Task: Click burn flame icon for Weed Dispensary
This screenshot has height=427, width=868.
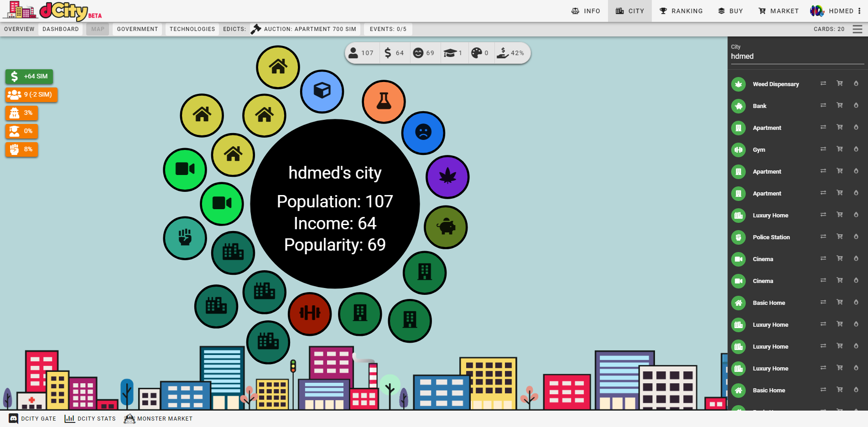Action: point(856,83)
